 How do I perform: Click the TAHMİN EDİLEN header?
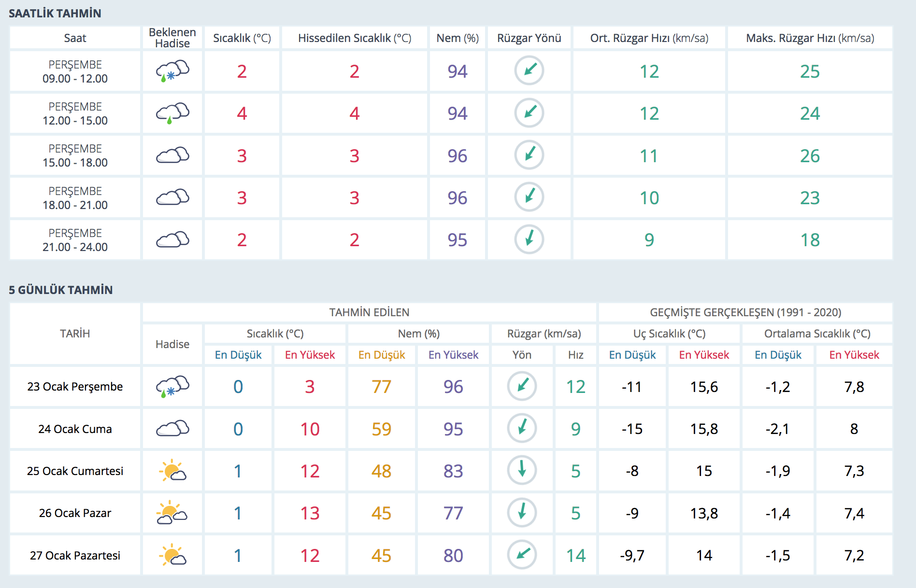[369, 312]
